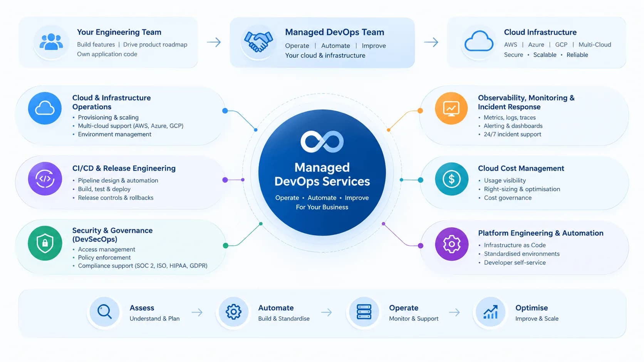Screen dimensions: 644x362
Task: Click 'Multi-cloud support (AWS, Azure, GCP)' bullet
Action: click(x=131, y=126)
